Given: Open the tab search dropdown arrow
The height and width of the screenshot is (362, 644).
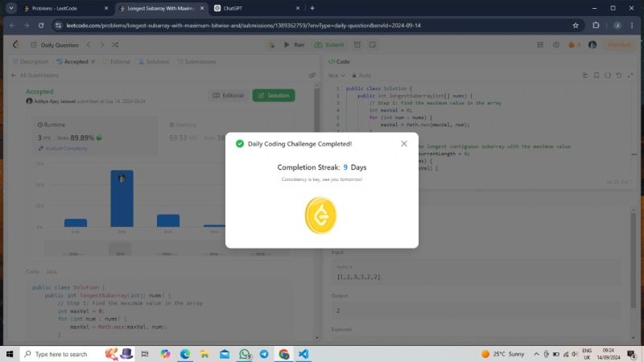Looking at the screenshot, I should point(11,8).
